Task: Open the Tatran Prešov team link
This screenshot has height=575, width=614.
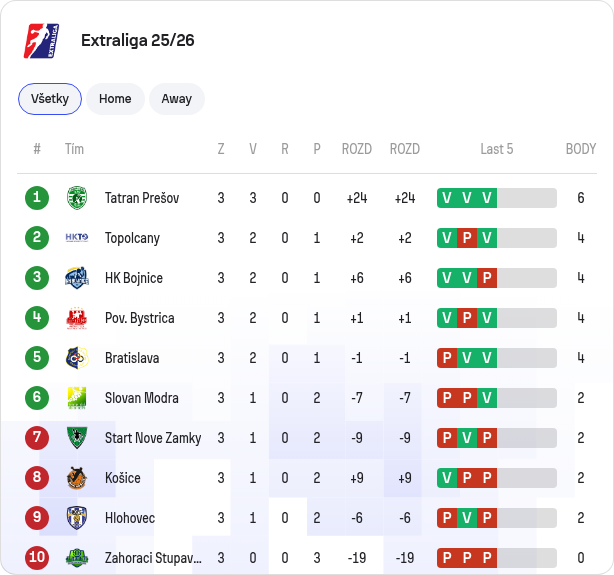Action: point(142,198)
